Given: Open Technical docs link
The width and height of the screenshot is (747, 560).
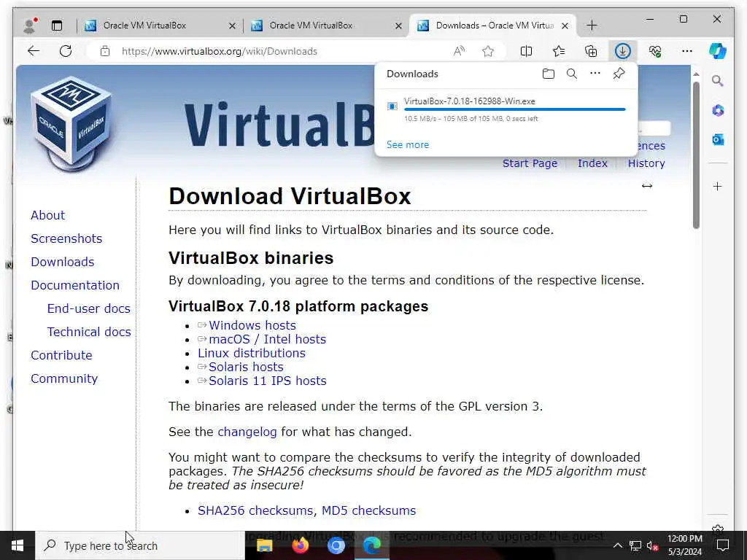Looking at the screenshot, I should (x=88, y=332).
